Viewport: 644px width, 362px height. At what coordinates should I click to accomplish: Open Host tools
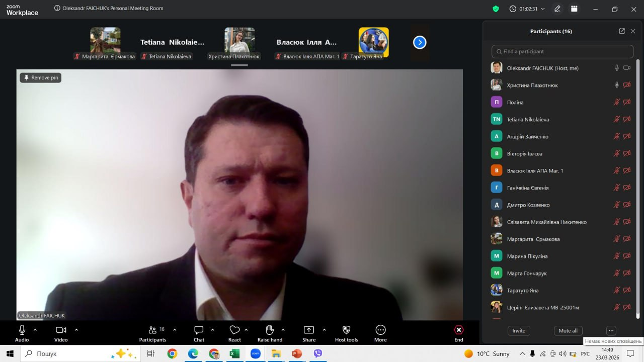(x=346, y=333)
